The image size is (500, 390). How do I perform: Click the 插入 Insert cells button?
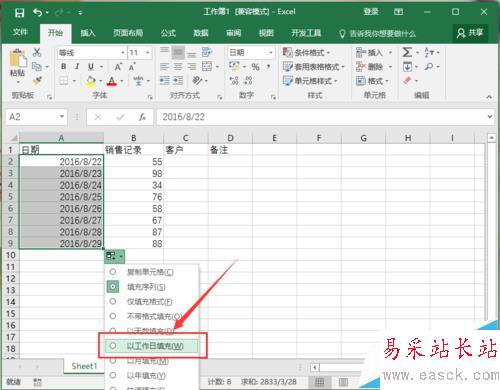[374, 52]
